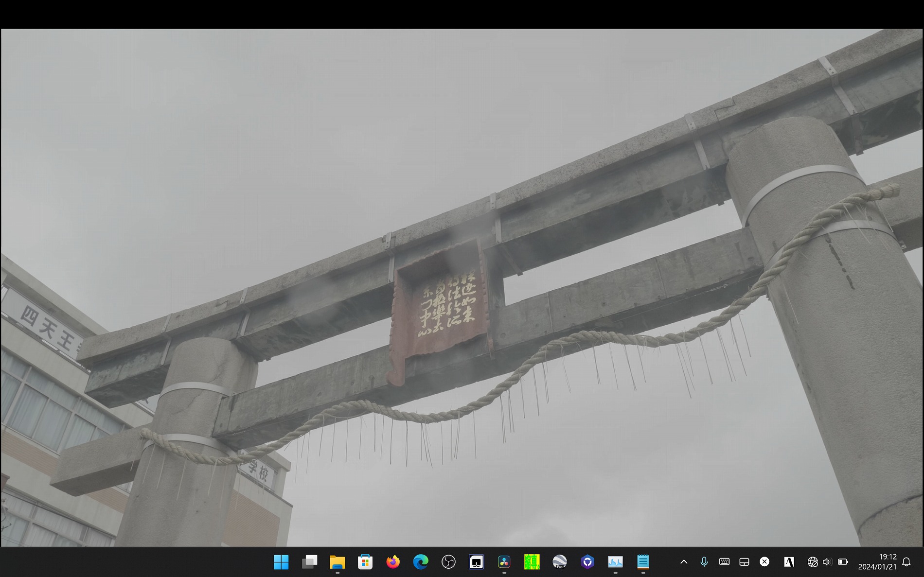Viewport: 924px width, 577px height.
Task: Launch Microsoft Store from the taskbar
Action: [x=365, y=562]
